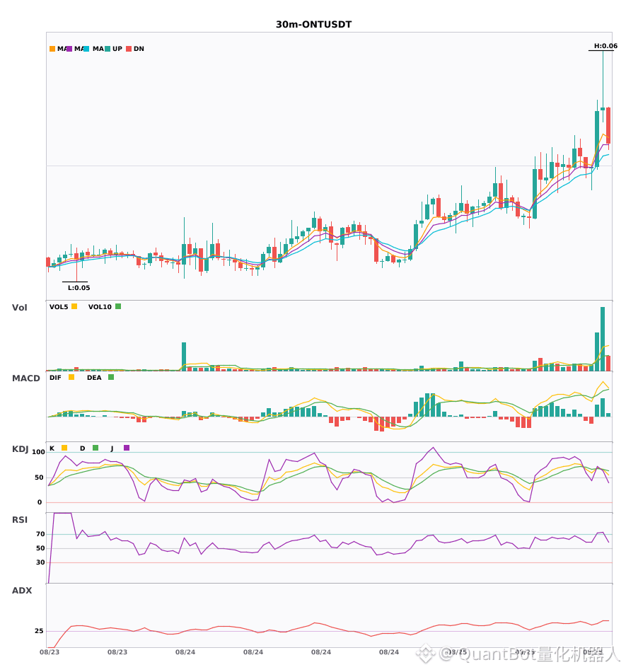Viewport: 626px width, 672px height.
Task: Click the orange MA legend swatch
Action: click(52, 49)
